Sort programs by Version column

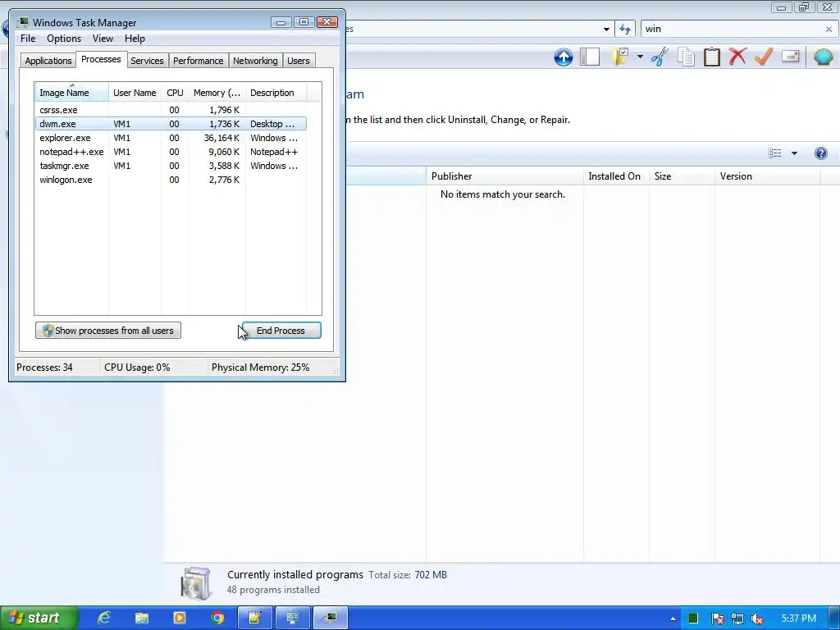(x=767, y=176)
